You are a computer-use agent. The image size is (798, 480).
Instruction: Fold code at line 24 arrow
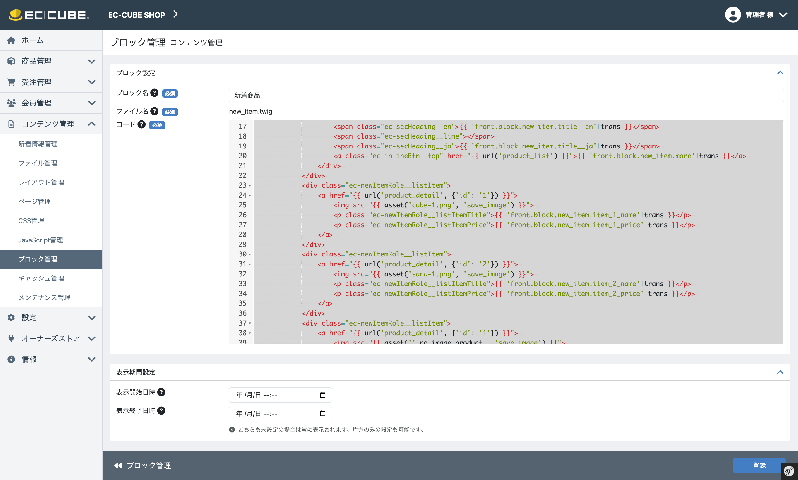[249, 195]
